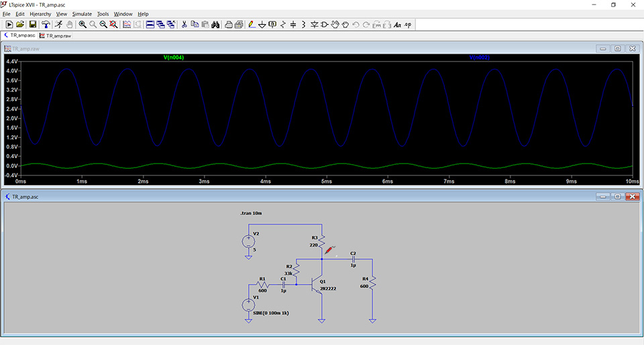Screen dimensions: 644x345
Task: Open the Hierarchy menu
Action: [x=40, y=14]
